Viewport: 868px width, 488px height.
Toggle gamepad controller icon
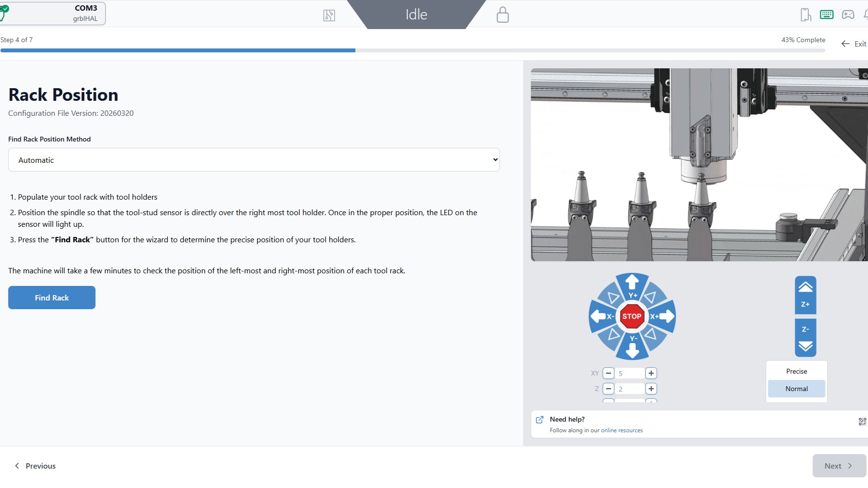(848, 15)
